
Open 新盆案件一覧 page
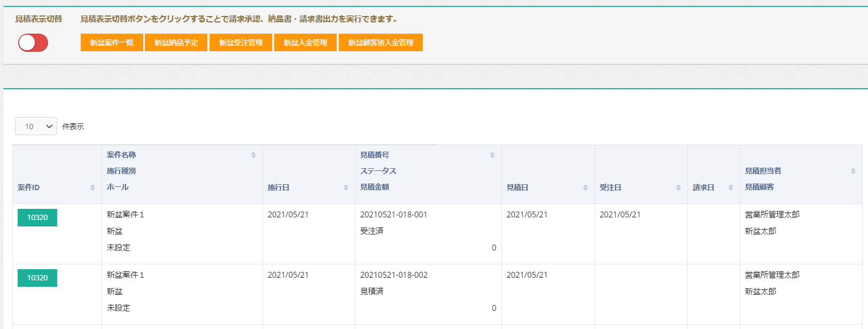(112, 43)
